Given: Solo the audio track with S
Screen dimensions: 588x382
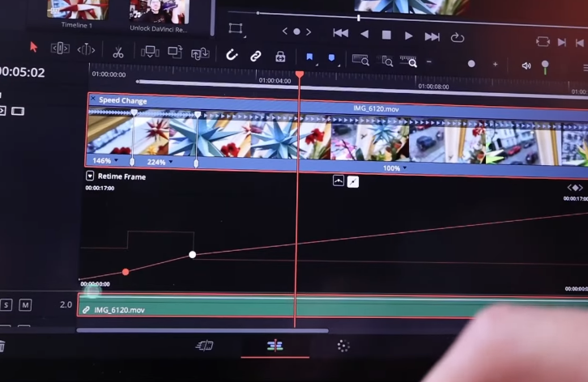Looking at the screenshot, I should click(x=6, y=305).
